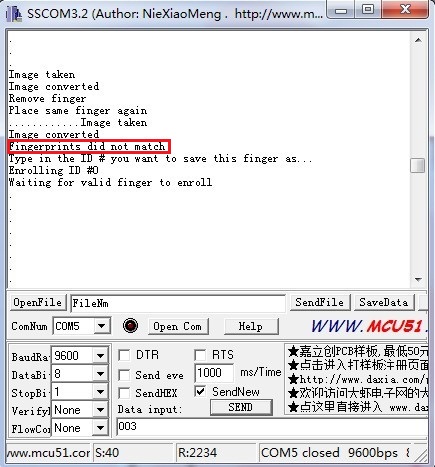The height and width of the screenshot is (467, 435).
Task: Enable the RTS checkbox
Action: (200, 355)
